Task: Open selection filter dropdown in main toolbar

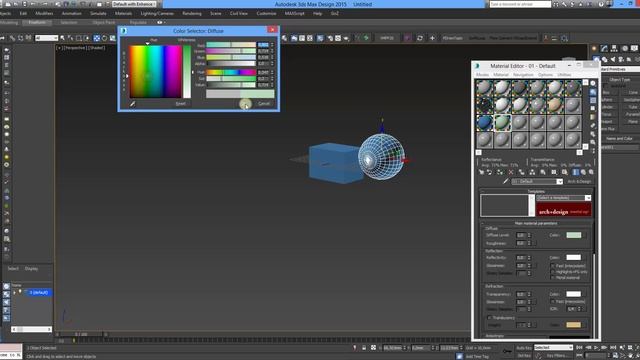Action: pyautogui.click(x=47, y=38)
